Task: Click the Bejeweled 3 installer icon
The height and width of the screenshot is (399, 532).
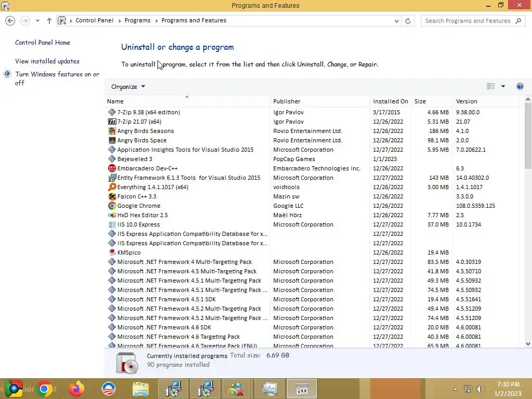Action: click(112, 159)
